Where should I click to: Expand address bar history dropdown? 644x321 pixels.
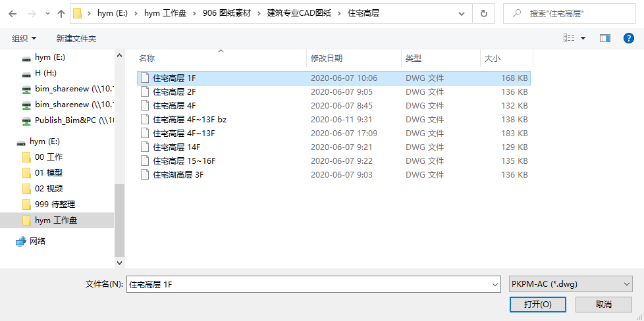[x=462, y=14]
